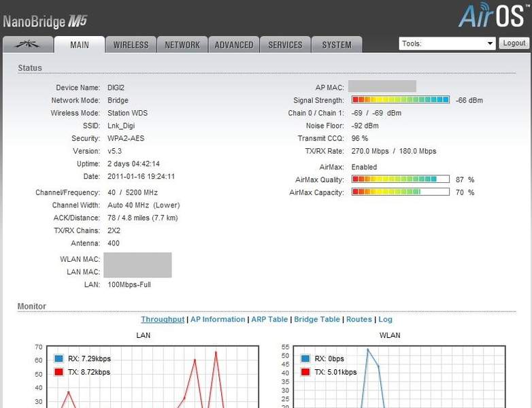Click the device name value DIGI2
Viewport: 532px width, 408px height.
click(x=116, y=88)
